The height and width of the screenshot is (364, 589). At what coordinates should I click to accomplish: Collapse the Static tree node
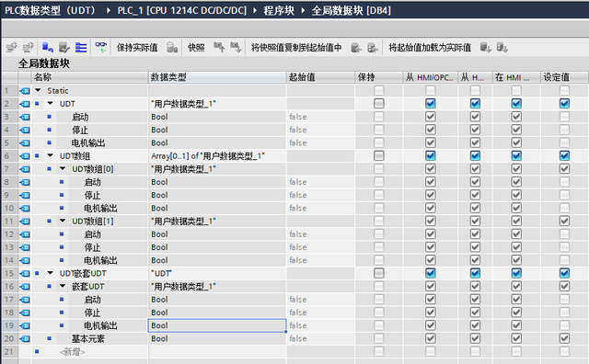click(38, 90)
